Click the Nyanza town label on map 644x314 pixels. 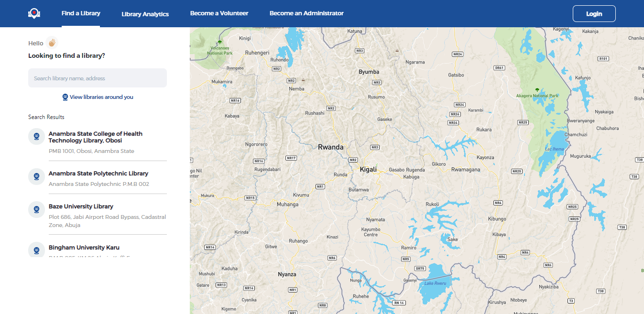point(287,274)
